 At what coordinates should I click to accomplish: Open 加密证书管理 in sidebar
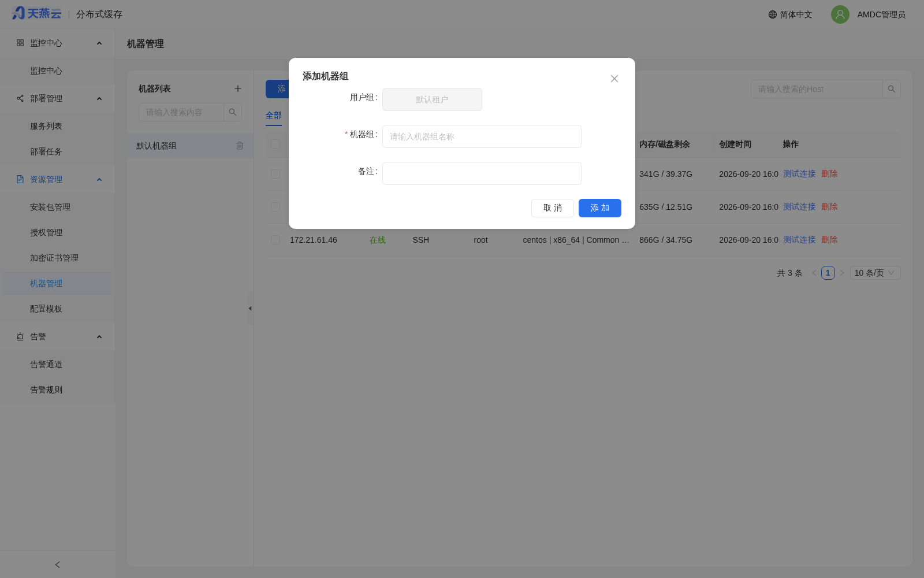click(x=58, y=258)
